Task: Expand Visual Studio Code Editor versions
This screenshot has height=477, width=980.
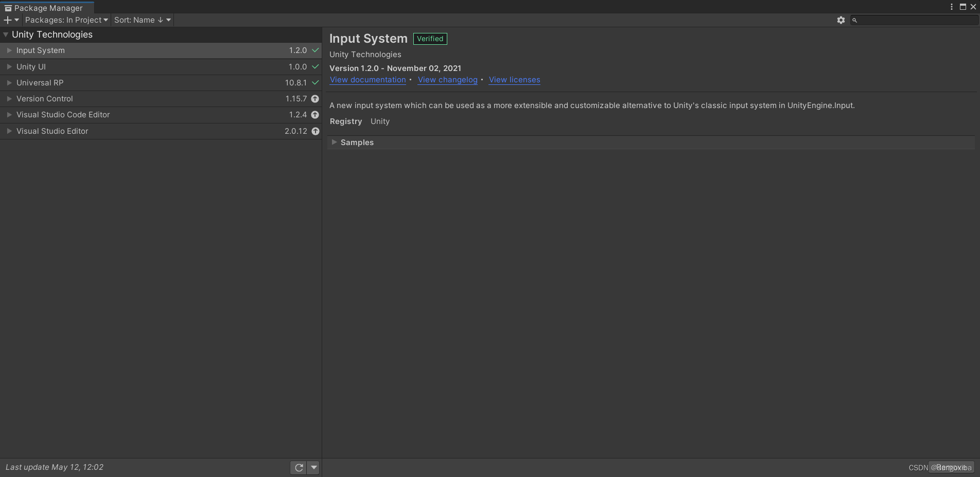Action: (9, 115)
